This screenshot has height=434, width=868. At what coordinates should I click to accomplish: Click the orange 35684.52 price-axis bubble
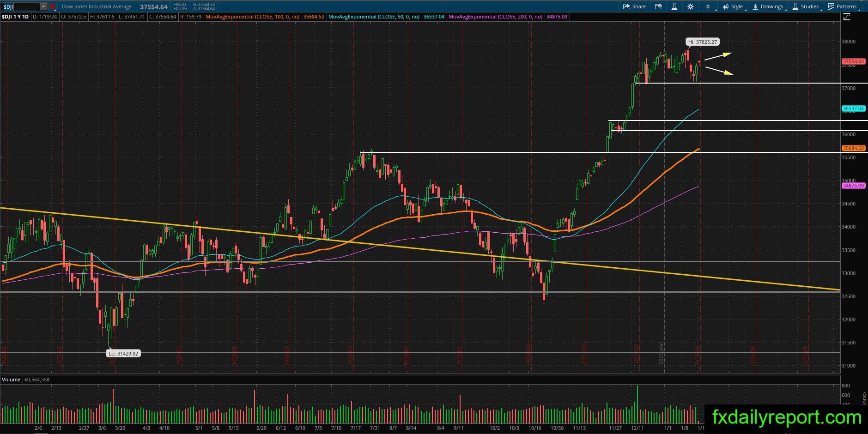pos(853,148)
